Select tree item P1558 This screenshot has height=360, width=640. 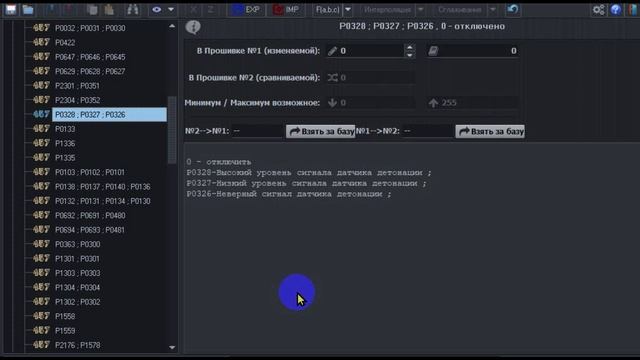point(65,316)
